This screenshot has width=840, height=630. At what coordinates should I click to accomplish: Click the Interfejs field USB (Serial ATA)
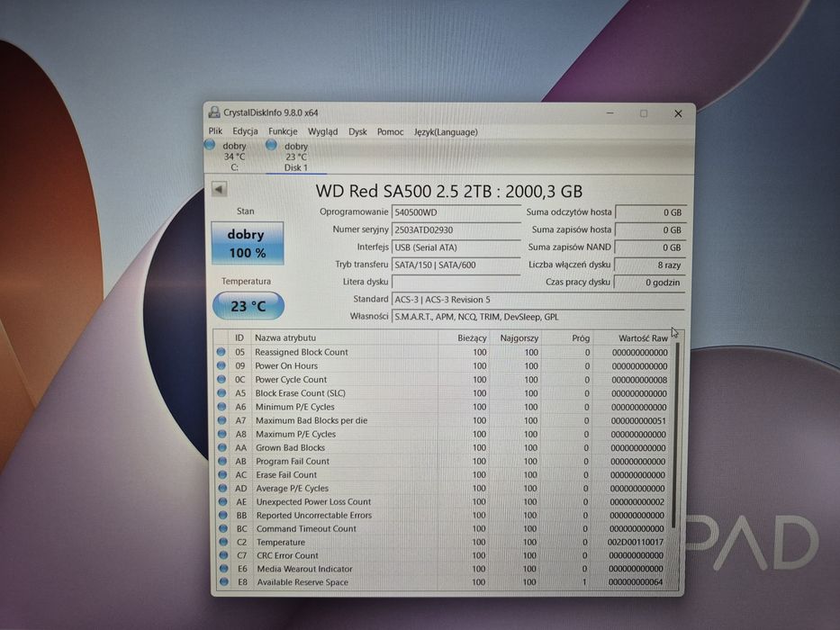coord(456,247)
